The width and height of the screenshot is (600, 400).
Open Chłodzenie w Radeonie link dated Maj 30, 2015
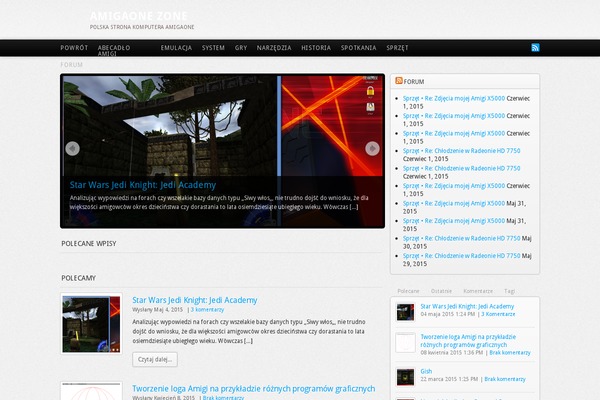pos(461,238)
